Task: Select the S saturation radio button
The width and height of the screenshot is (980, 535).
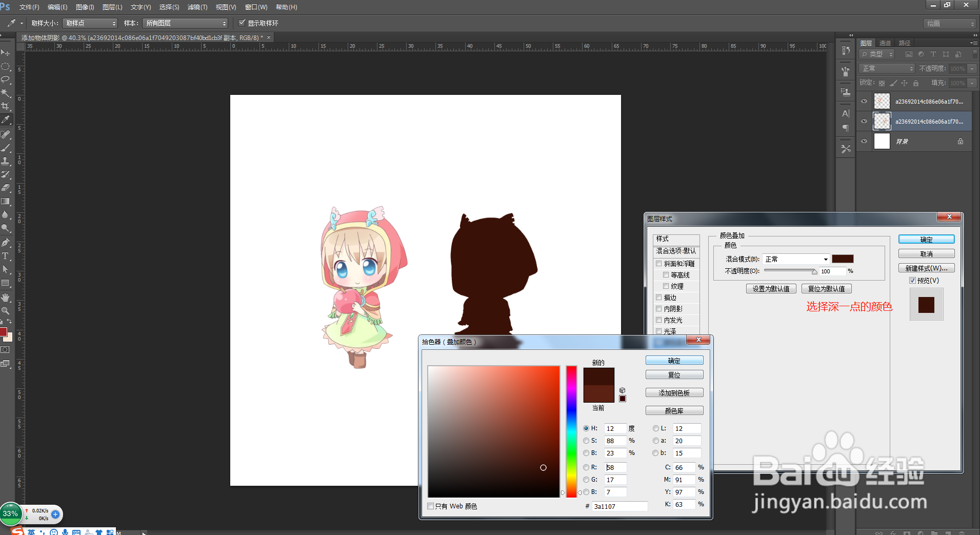Action: 586,441
